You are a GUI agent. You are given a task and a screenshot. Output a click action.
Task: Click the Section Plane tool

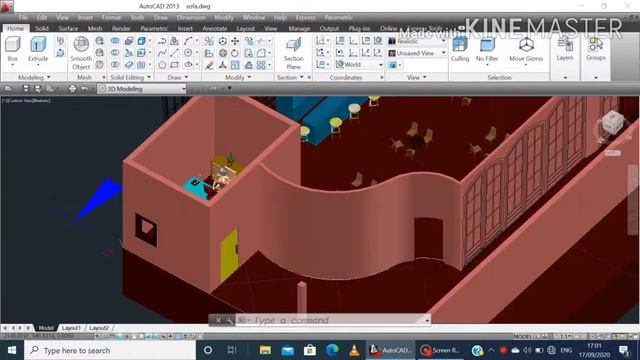293,53
